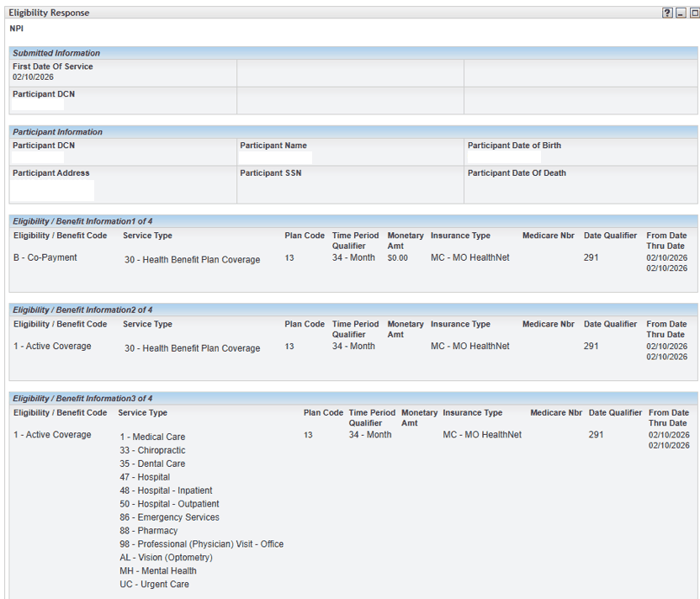Image resolution: width=700 pixels, height=599 pixels.
Task: Select '48 - Hospital - Inpatient' service type
Action: (x=166, y=490)
